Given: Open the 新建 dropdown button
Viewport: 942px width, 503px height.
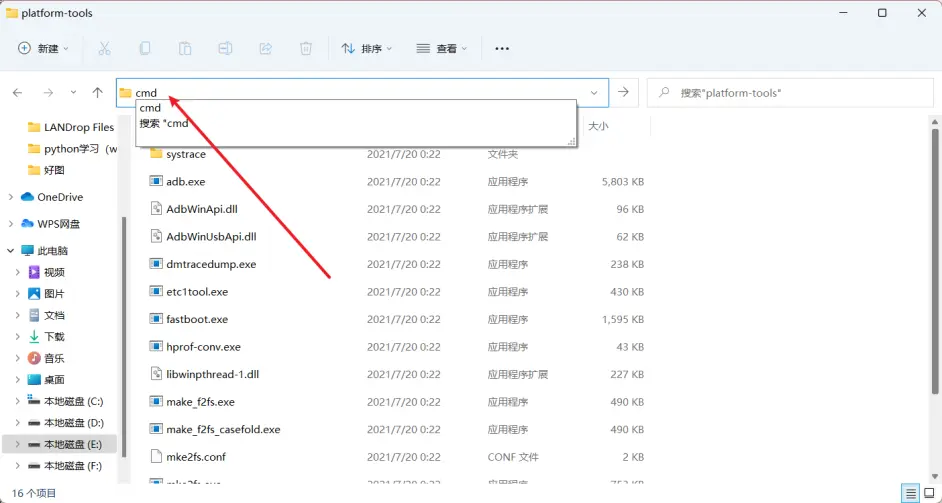Looking at the screenshot, I should coord(43,49).
